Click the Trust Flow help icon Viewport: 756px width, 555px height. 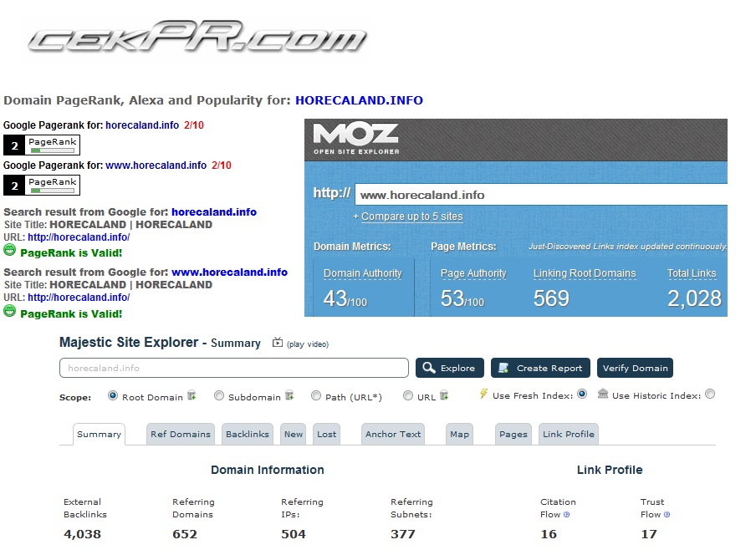667,515
